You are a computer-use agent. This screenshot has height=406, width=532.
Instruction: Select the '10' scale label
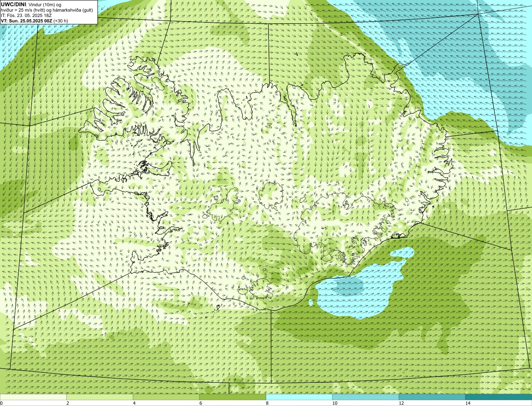[x=335, y=403]
